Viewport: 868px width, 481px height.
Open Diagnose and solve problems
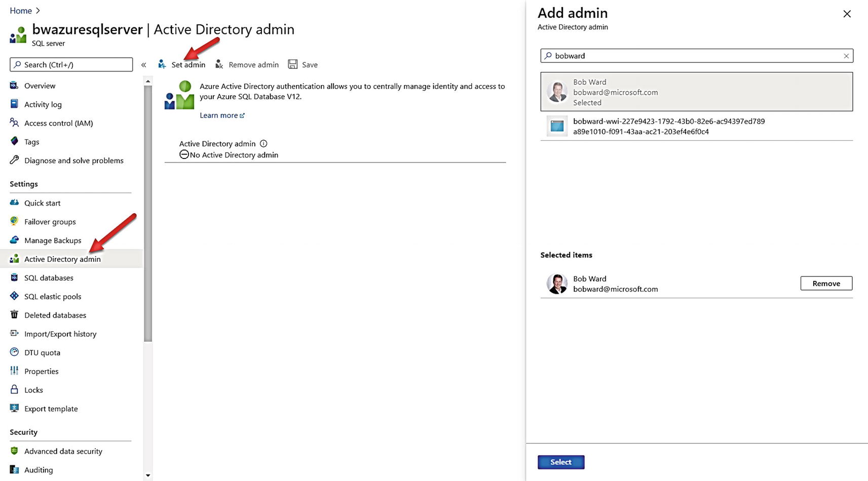74,161
